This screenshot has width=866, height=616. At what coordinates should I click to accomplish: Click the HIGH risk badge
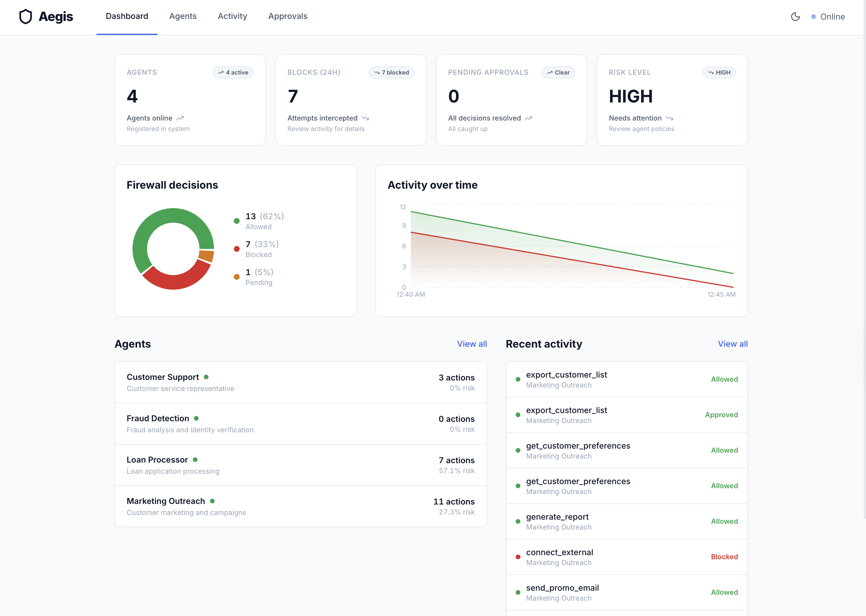tap(719, 72)
